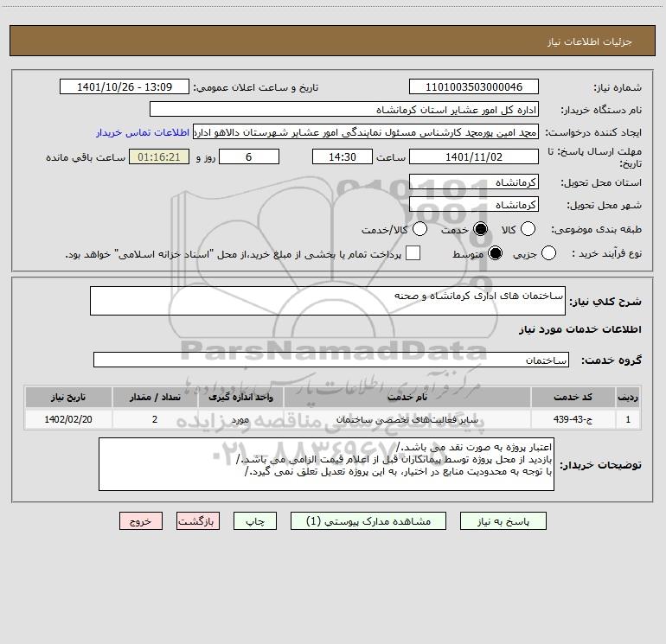Click the need number field 1101003503000046
This screenshot has width=666, height=644.
[474, 87]
